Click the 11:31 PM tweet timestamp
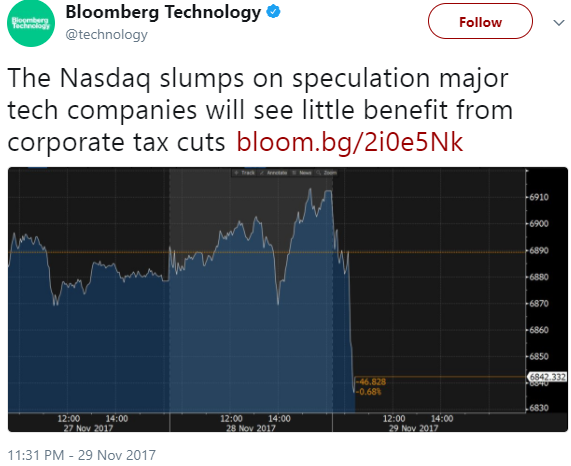Viewport: 571px width, 466px height. [x=81, y=455]
